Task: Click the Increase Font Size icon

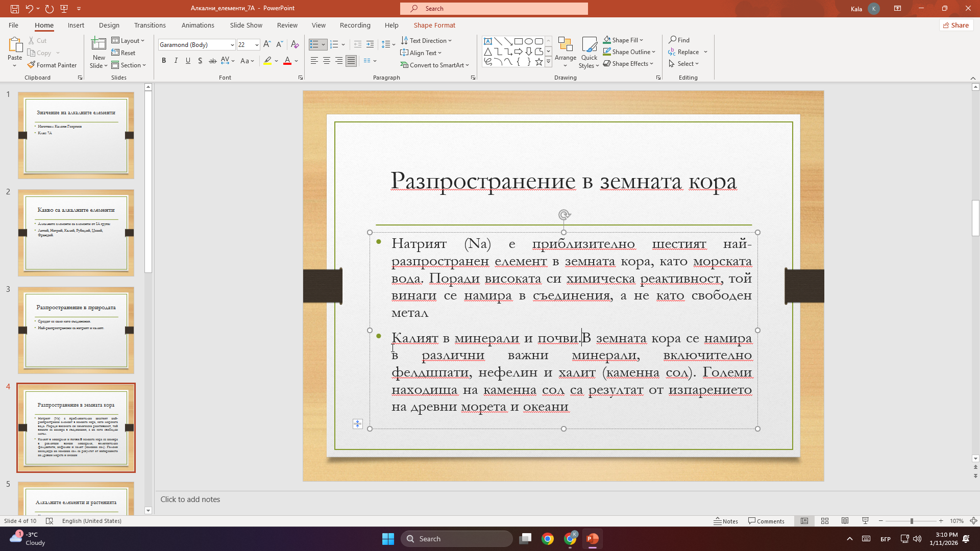Action: (267, 44)
